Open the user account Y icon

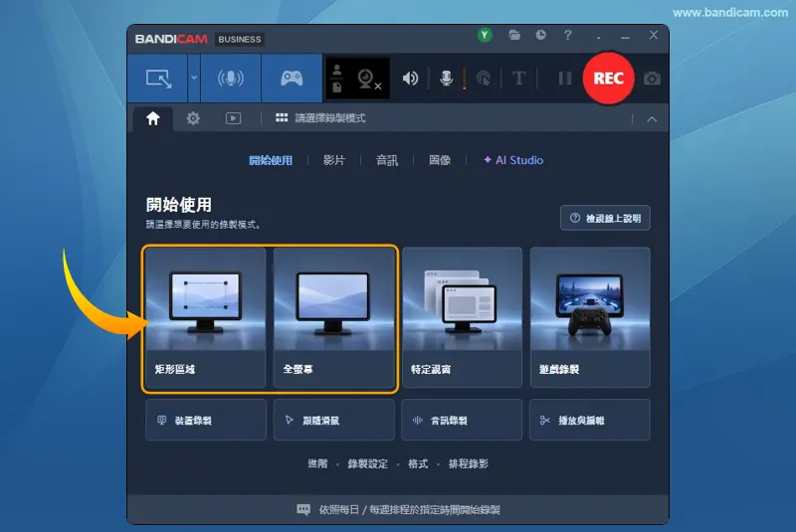[485, 35]
